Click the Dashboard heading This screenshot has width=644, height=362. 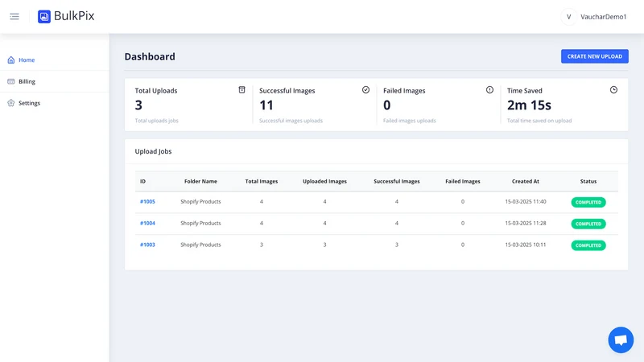(x=150, y=56)
